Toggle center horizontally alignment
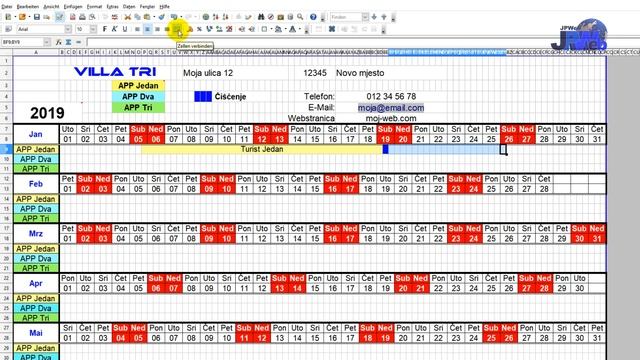Image resolution: width=640 pixels, height=360 pixels. (x=147, y=29)
